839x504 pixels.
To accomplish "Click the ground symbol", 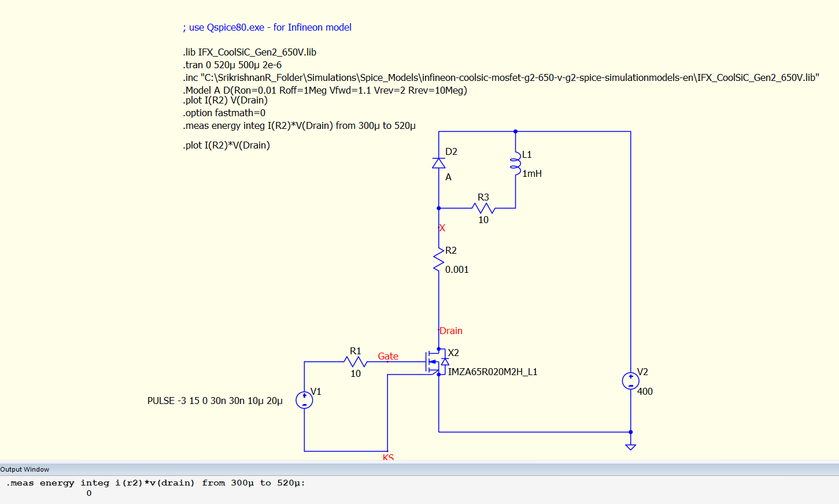I will 630,446.
